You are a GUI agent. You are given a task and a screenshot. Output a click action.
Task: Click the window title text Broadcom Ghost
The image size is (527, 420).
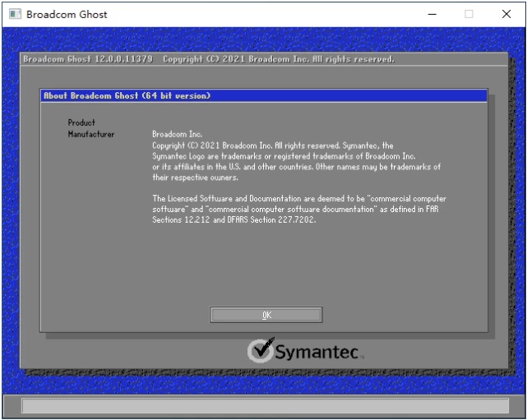click(67, 14)
